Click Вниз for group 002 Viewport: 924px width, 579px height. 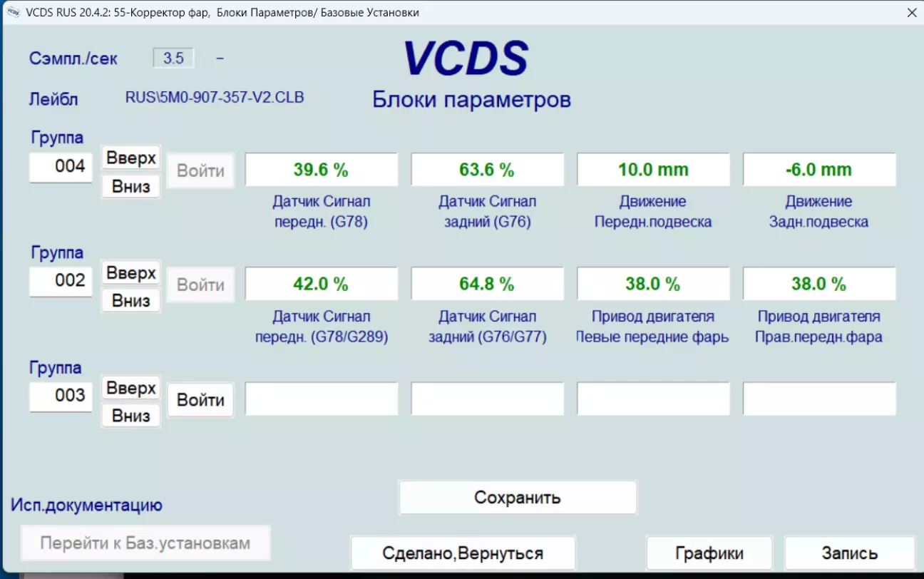pos(131,301)
